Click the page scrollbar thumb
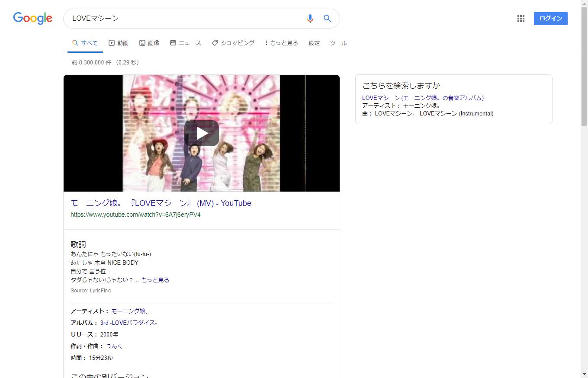The height and width of the screenshot is (378, 588). 584,67
